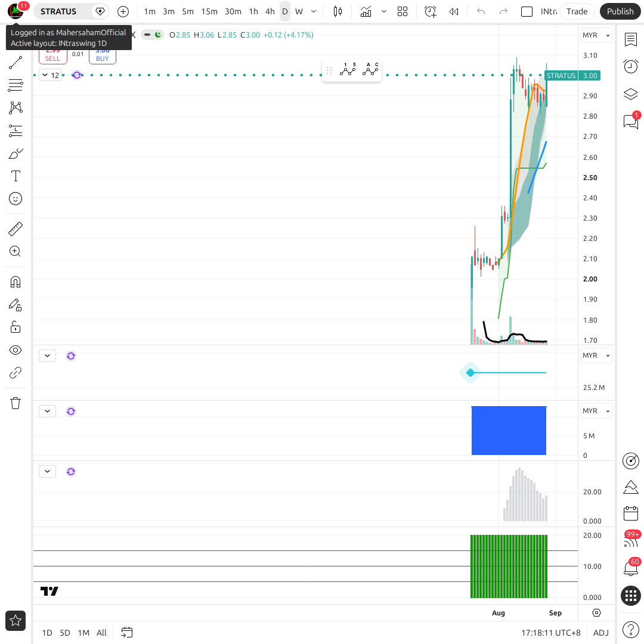The width and height of the screenshot is (644, 644).
Task: Switch to 1h timeframe
Action: point(253,11)
